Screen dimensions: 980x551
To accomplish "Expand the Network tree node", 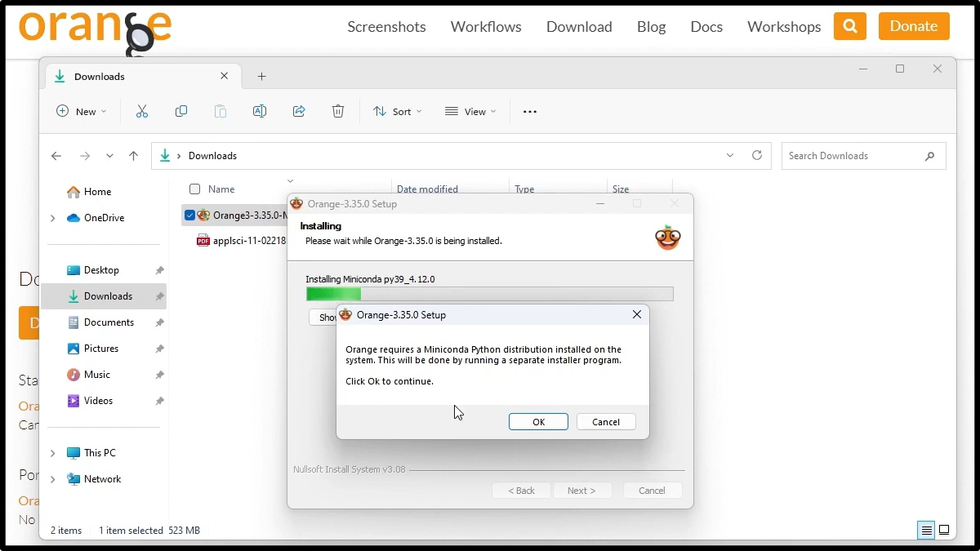I will [x=53, y=479].
